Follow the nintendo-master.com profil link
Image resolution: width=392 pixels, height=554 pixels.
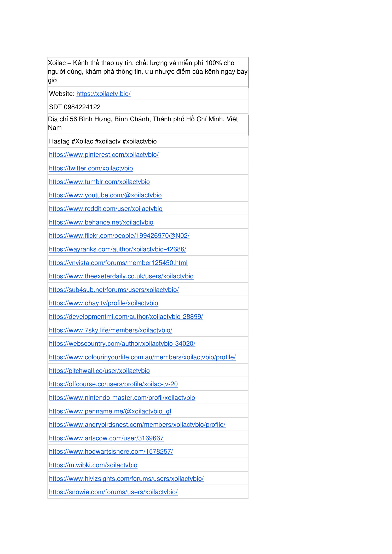tap(122, 398)
